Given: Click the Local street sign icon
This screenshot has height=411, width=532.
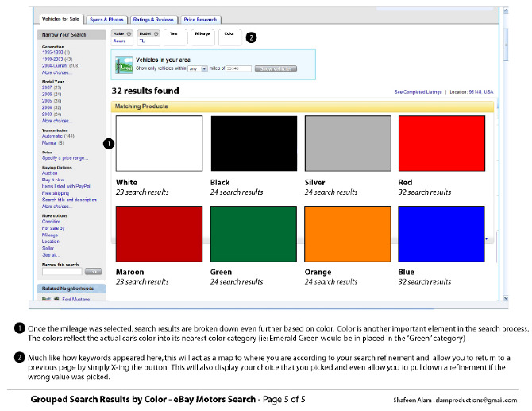Looking at the screenshot, I should click(124, 65).
